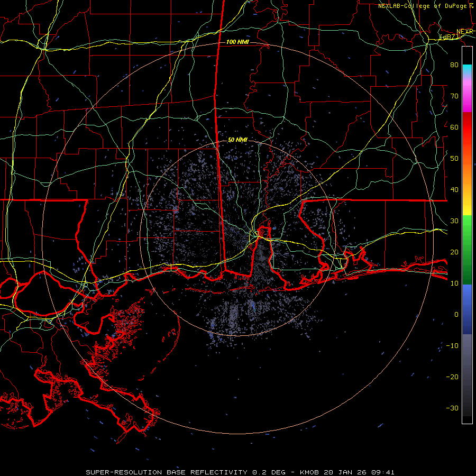This screenshot has width=476, height=476.
Task: Click the 60 value on the dBZ scale
Action: click(454, 127)
